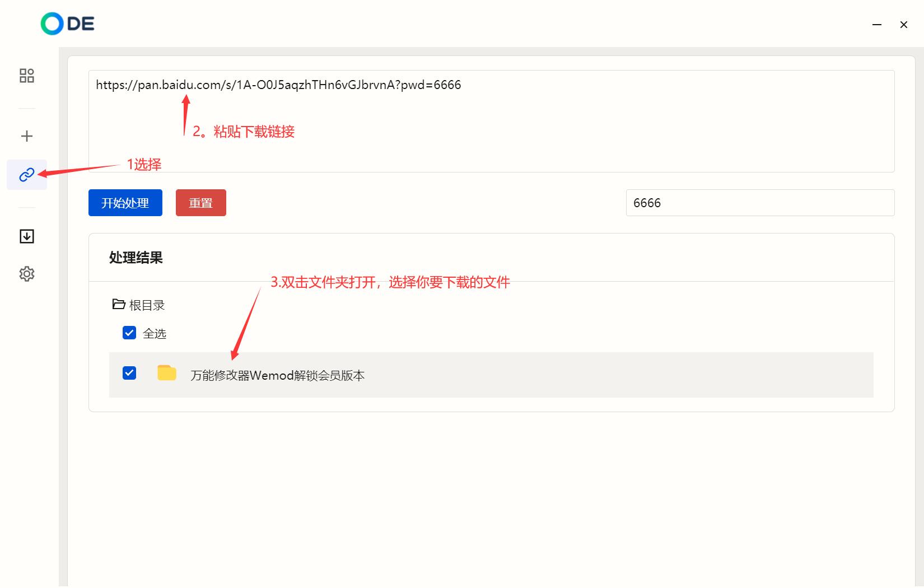924x588 pixels.
Task: Uncheck the 万能修改器Wemod解锁会员版本 checkbox
Action: pos(129,373)
